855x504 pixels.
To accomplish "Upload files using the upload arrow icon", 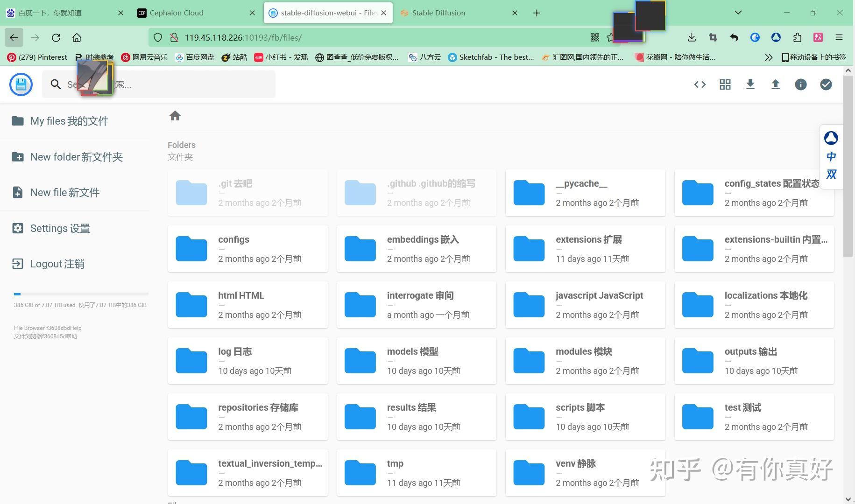I will (775, 84).
